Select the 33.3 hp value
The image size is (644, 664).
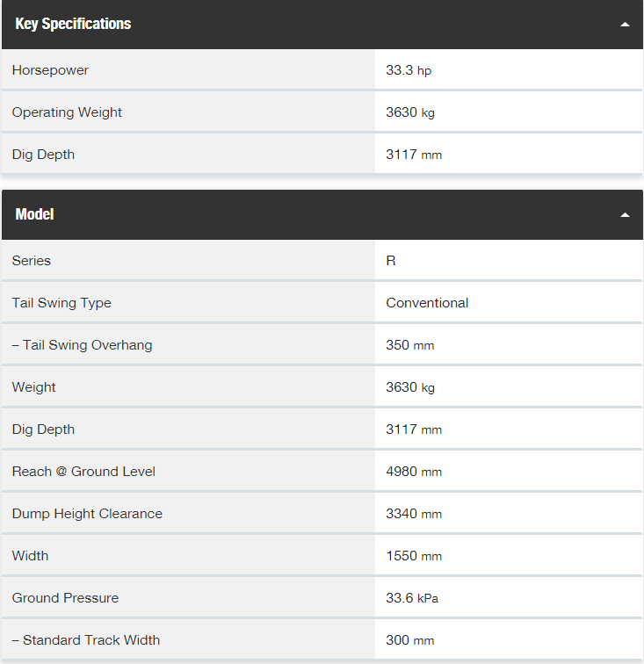tap(409, 70)
